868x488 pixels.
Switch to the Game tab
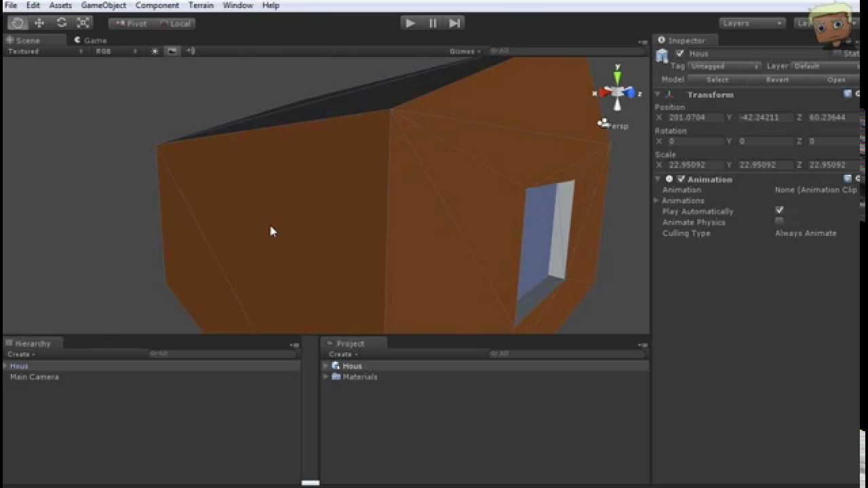coord(90,40)
